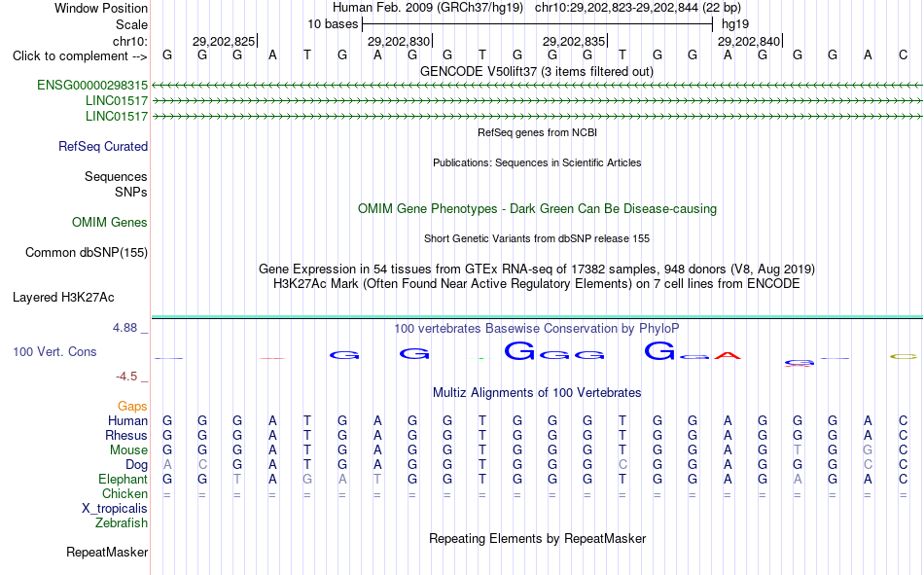Select the Chicken species label
The height and width of the screenshot is (575, 924).
point(124,493)
